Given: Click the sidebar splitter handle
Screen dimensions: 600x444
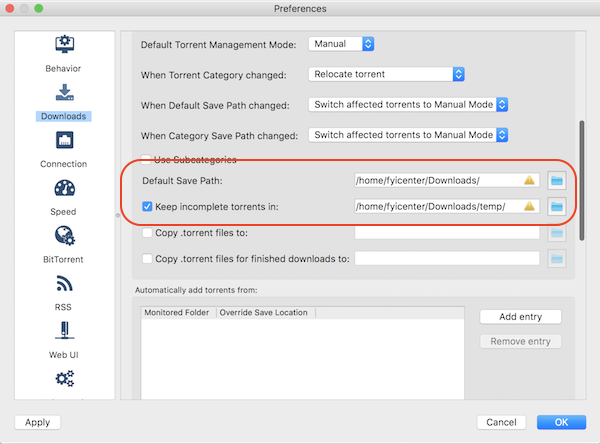Looking at the screenshot, I should click(118, 215).
